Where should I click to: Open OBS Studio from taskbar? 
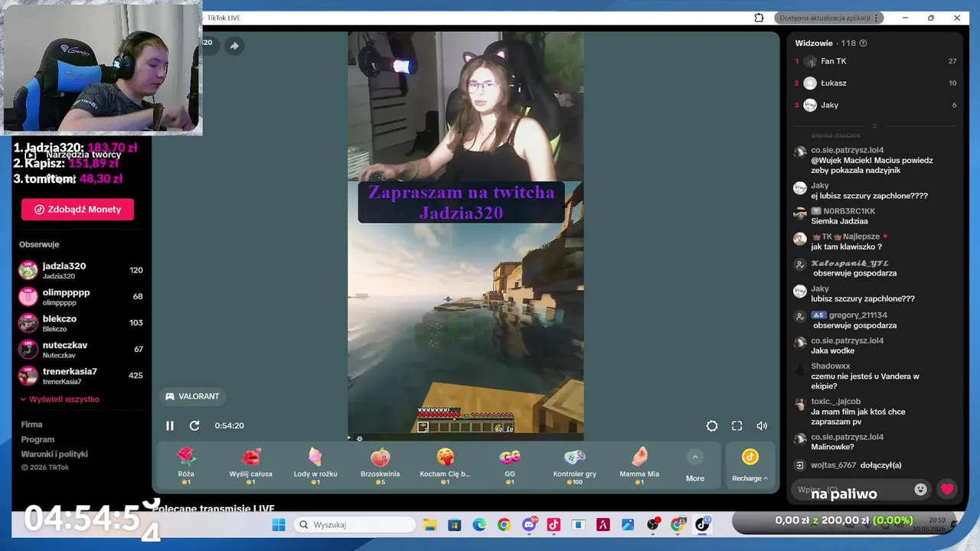click(x=653, y=524)
